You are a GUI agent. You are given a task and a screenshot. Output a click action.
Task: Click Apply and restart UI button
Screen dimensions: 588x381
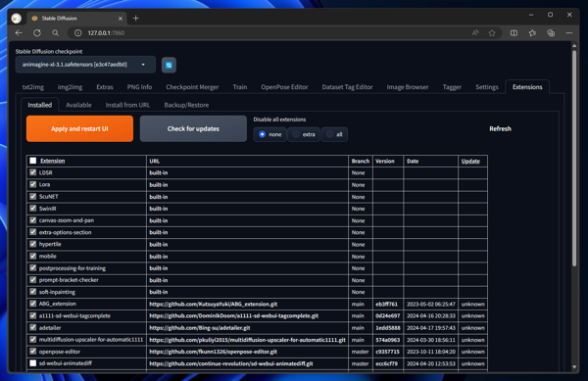tap(79, 128)
